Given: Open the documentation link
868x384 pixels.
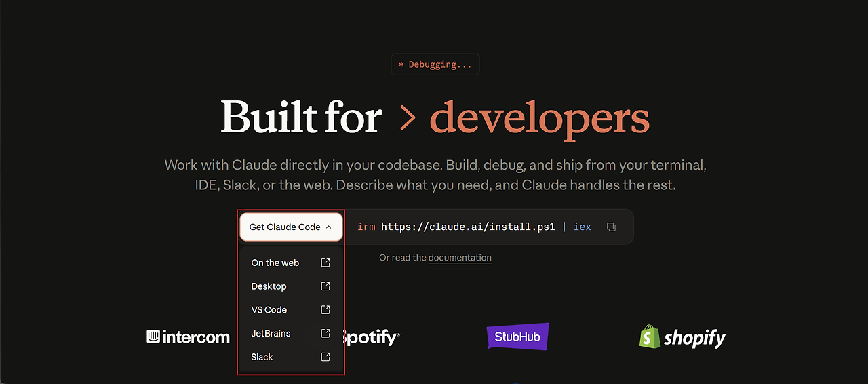Looking at the screenshot, I should click(x=460, y=258).
